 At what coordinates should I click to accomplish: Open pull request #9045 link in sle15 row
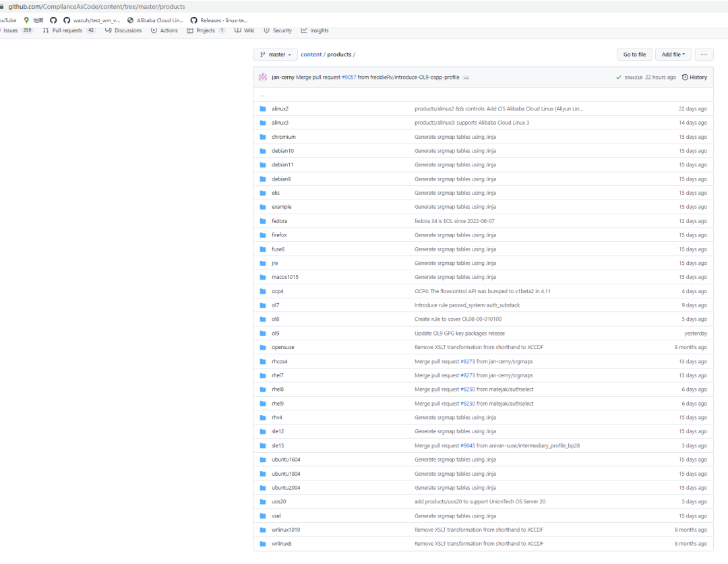[468, 445]
